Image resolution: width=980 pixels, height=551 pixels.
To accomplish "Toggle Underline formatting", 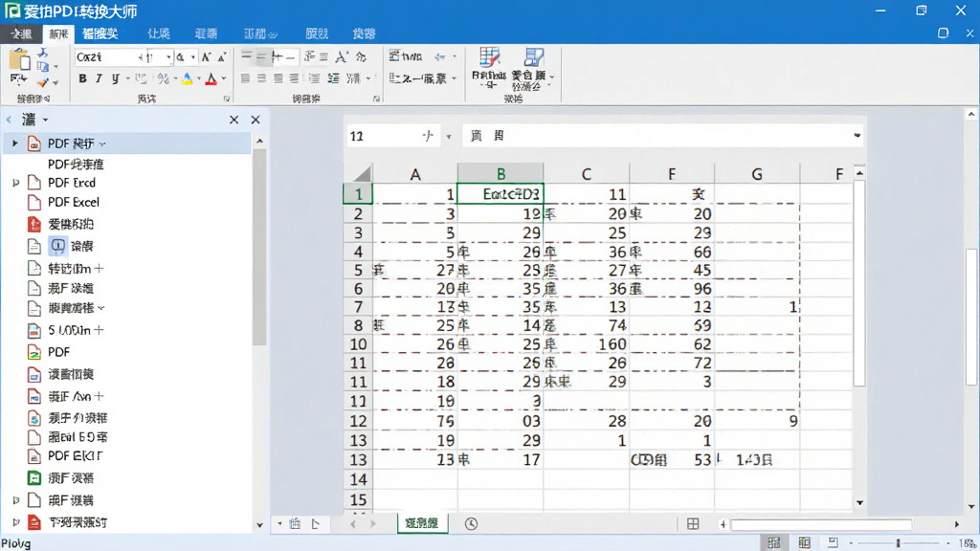I will pos(115,78).
